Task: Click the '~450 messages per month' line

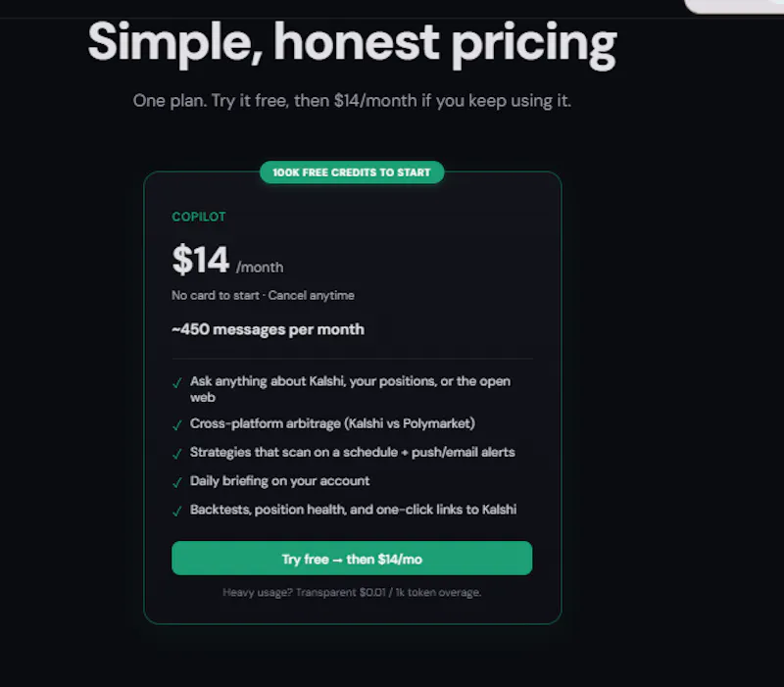Action: (268, 329)
